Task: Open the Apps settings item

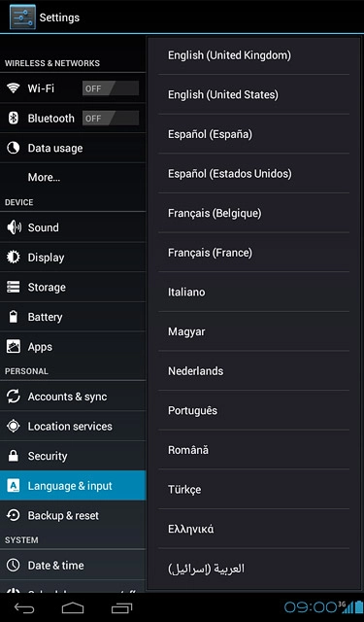Action: click(73, 347)
